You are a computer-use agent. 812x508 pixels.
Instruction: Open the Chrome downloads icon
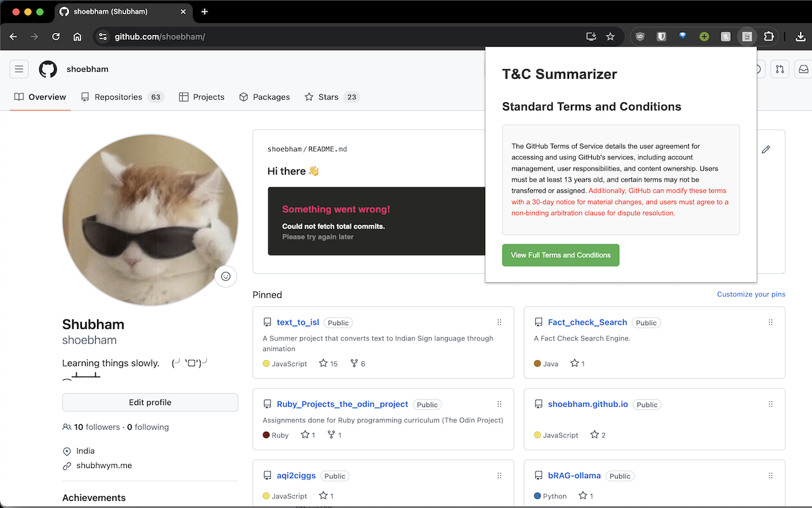[799, 37]
